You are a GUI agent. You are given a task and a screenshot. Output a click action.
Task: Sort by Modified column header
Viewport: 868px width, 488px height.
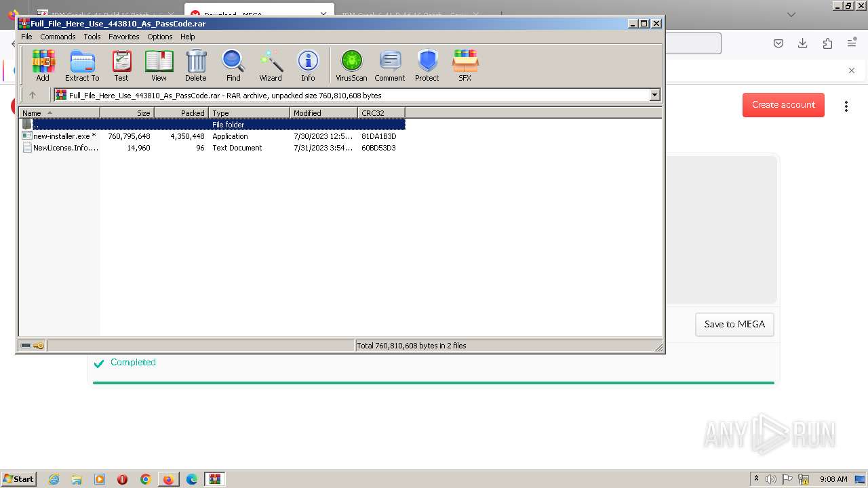point(324,113)
